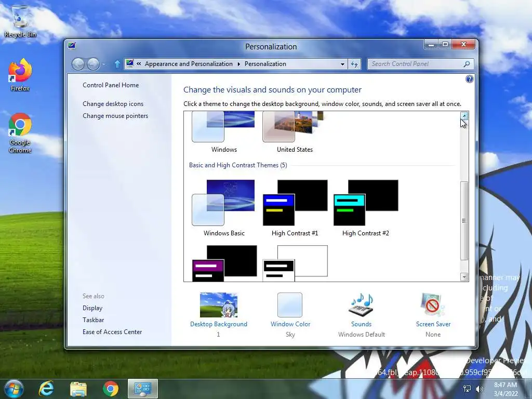Open the Recycle Bin desktop icon
This screenshot has width=532, height=399.
click(x=20, y=21)
